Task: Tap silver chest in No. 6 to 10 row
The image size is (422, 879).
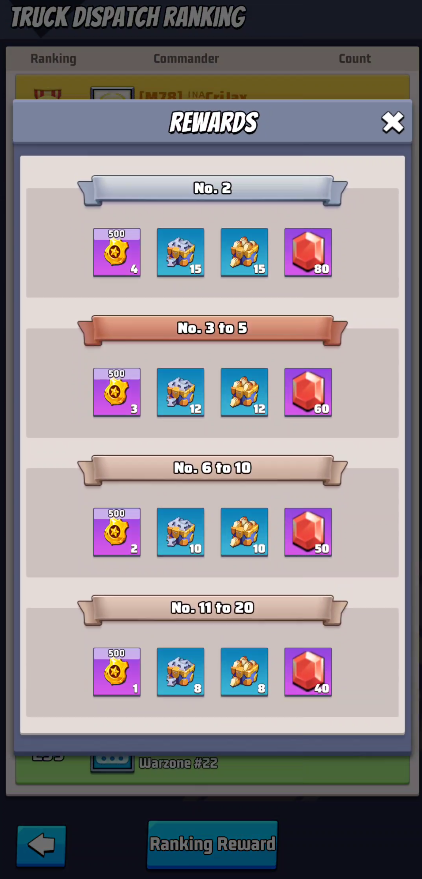Action: tap(180, 532)
